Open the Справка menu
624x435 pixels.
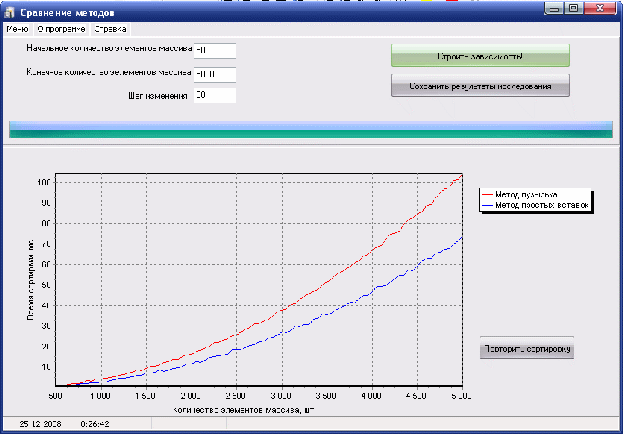coord(110,29)
